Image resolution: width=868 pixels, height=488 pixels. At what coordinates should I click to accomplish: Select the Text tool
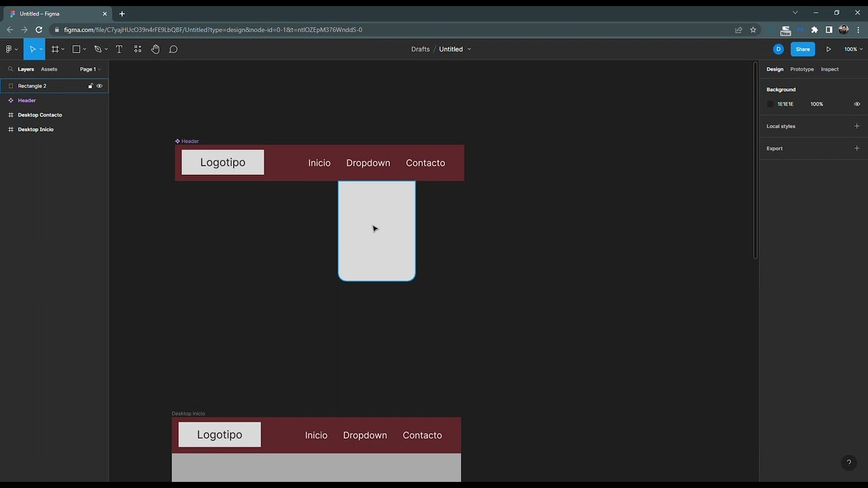(119, 49)
